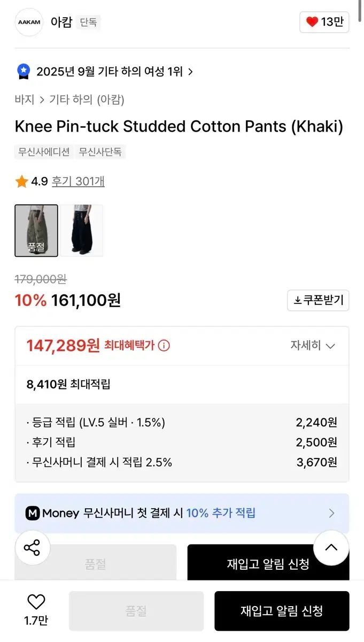Click the yellow rating star icon
Image resolution: width=364 pixels, height=642 pixels.
tap(22, 182)
